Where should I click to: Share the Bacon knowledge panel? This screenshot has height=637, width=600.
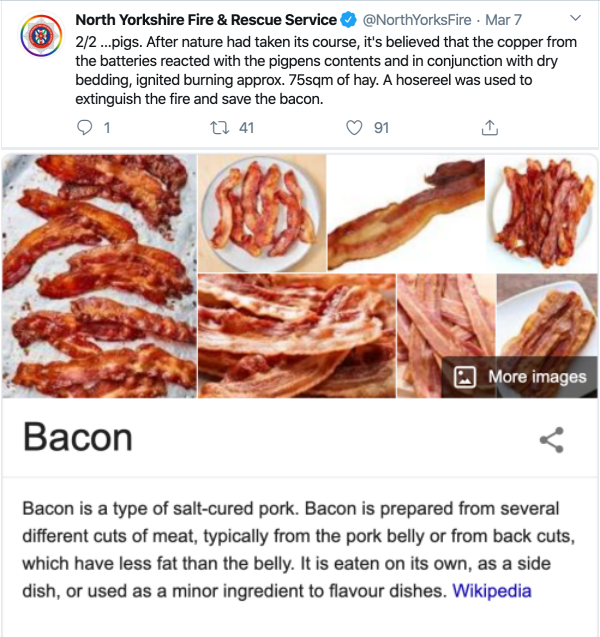coord(552,440)
